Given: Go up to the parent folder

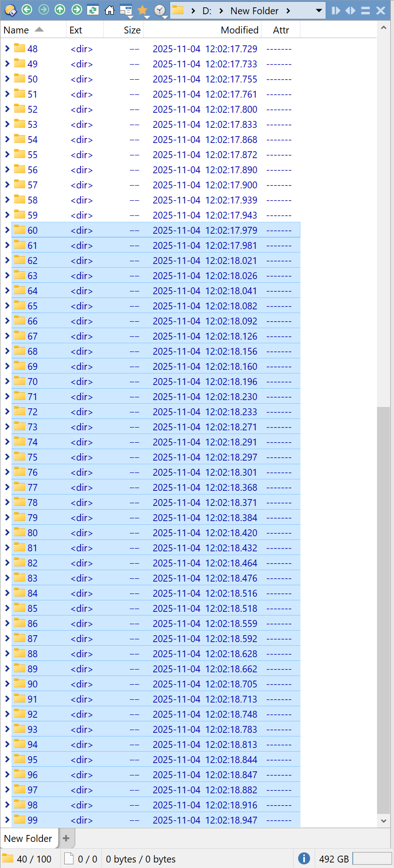Looking at the screenshot, I should coord(60,10).
